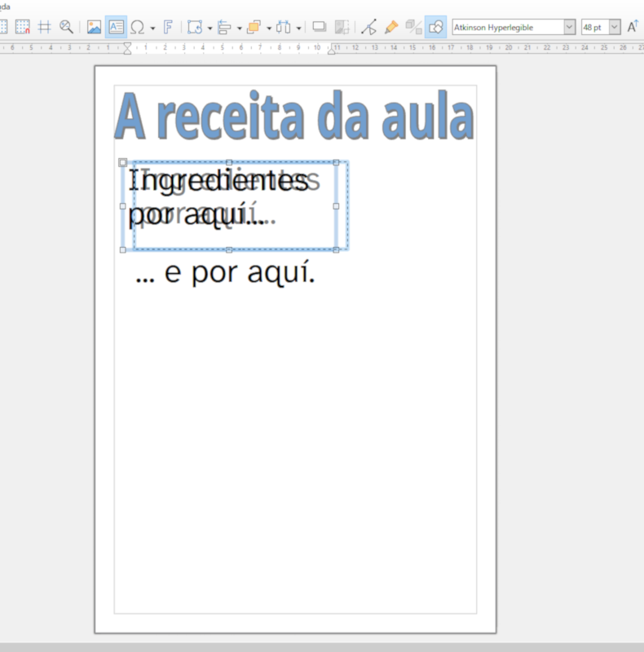
Task: Click top-left handle of selected text box
Action: [123, 162]
